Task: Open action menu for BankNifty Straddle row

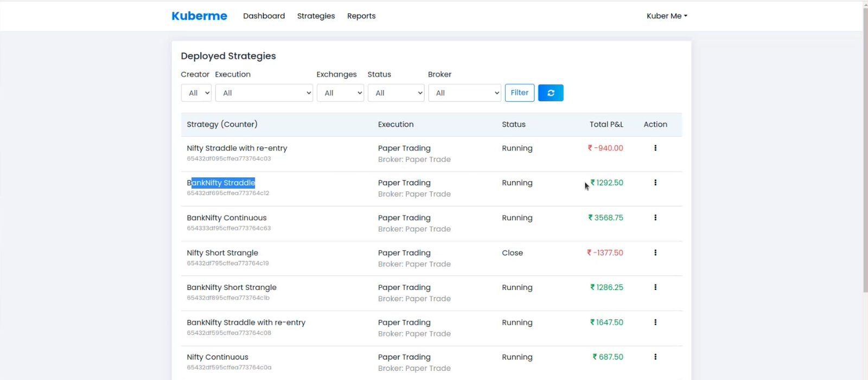Action: (655, 183)
